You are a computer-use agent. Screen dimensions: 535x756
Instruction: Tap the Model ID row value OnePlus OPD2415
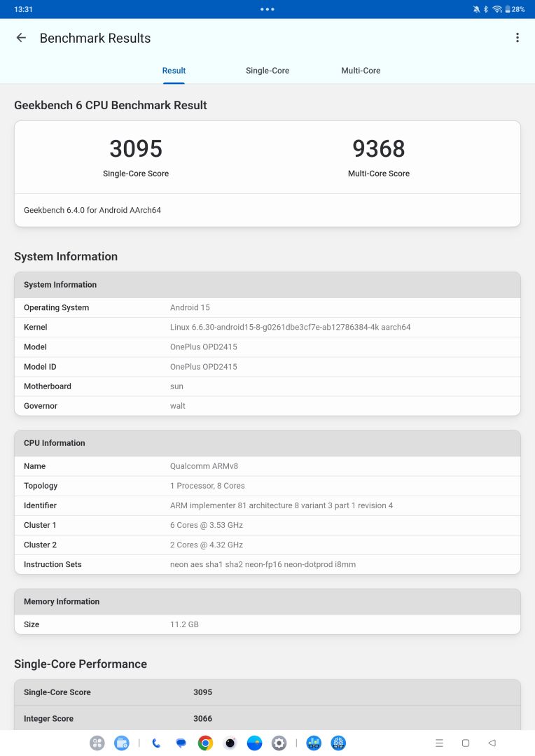(204, 366)
